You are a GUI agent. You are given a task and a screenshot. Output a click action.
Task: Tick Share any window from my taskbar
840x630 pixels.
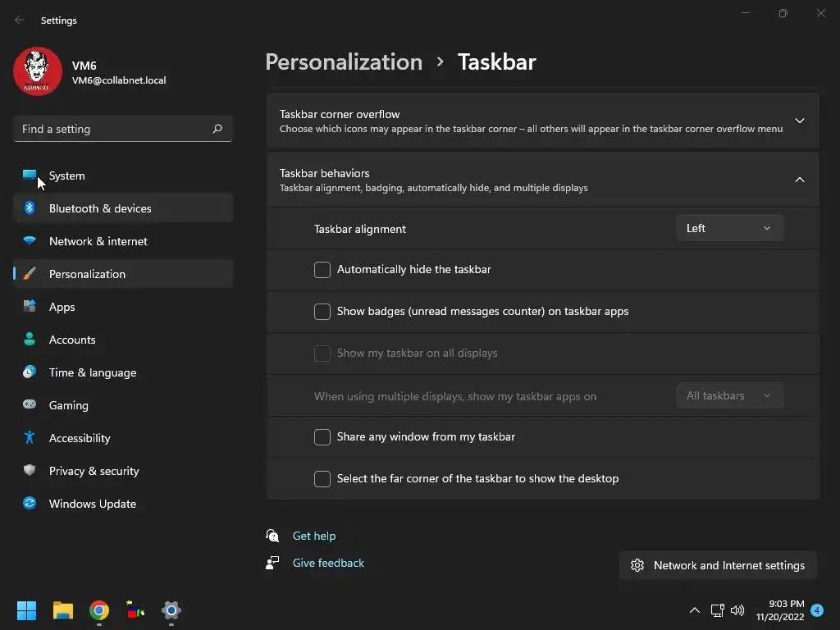(322, 437)
